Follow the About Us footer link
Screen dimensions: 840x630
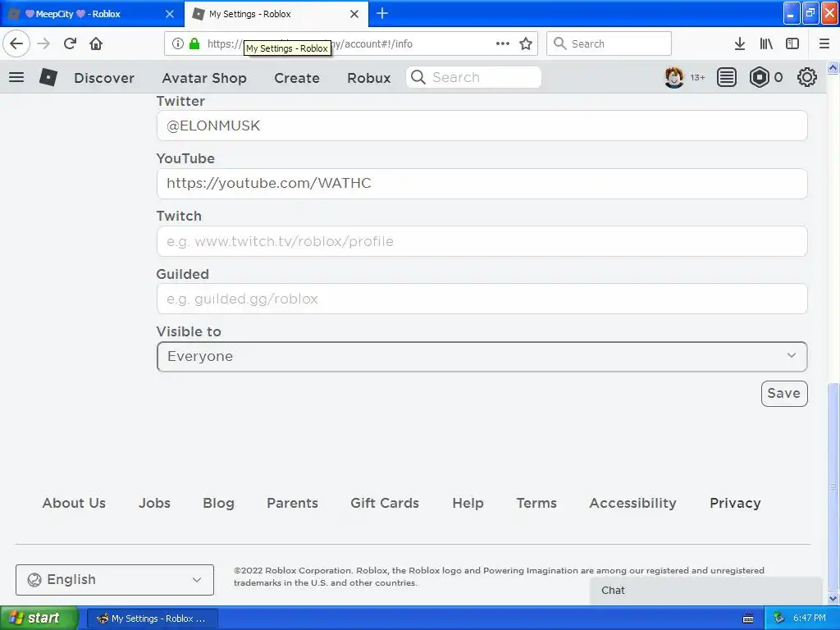pyautogui.click(x=74, y=503)
